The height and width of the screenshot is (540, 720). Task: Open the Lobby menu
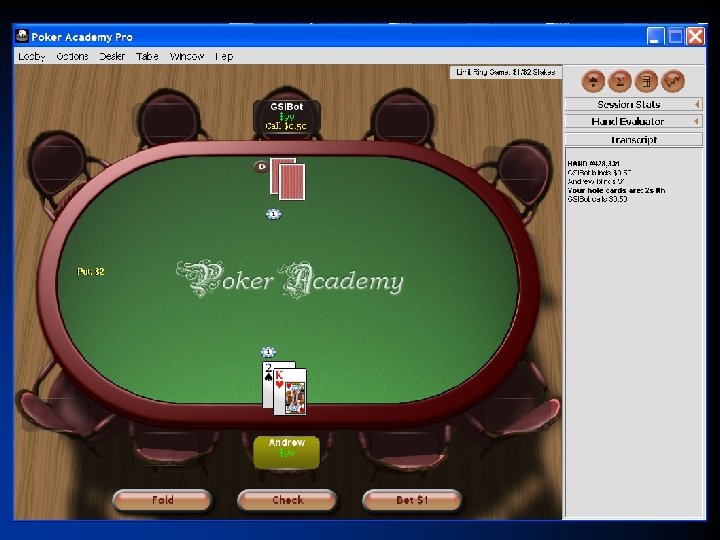(32, 56)
